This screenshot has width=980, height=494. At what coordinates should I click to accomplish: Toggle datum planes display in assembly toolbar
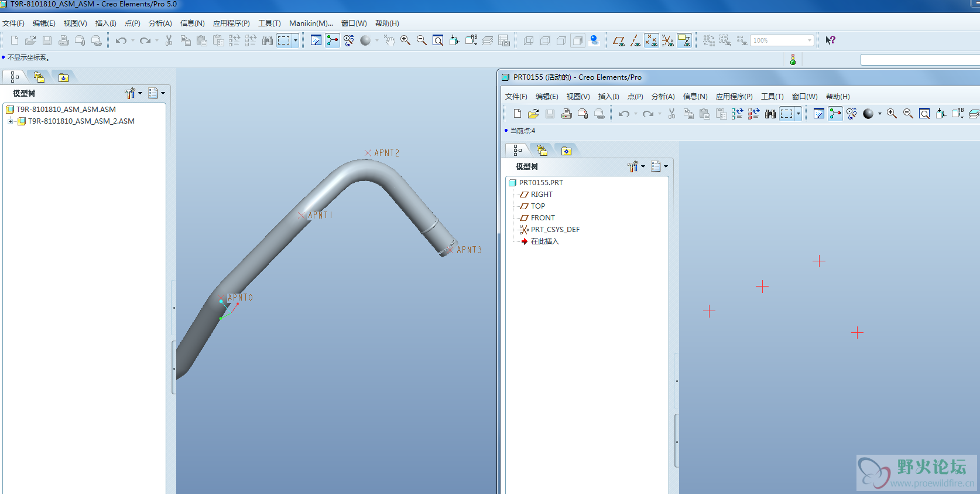click(x=618, y=40)
